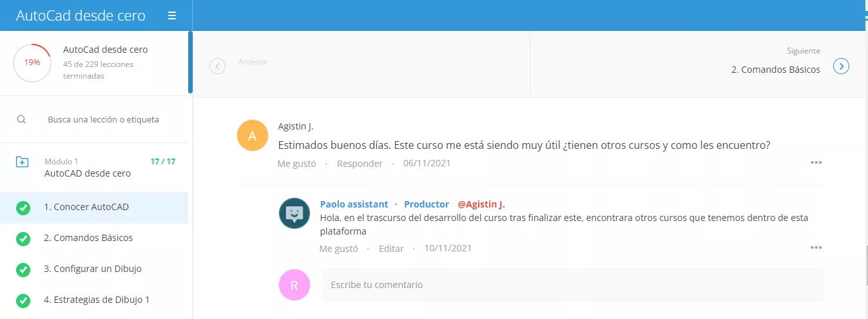Click green checkmark for 3. Configurar un Dibujo

point(23,269)
